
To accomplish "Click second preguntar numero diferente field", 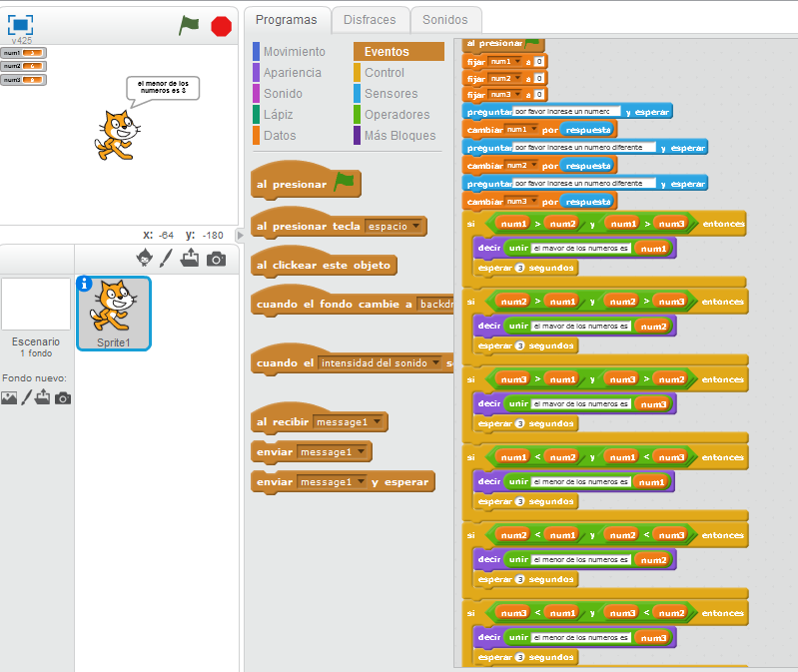I will point(584,148).
